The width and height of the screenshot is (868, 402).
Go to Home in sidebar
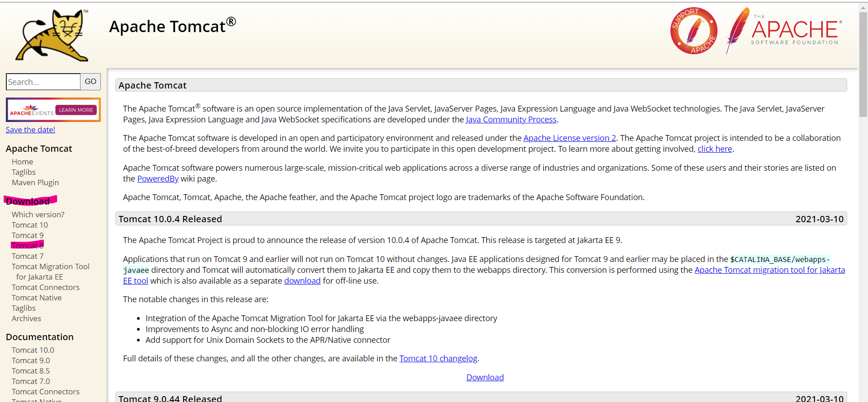click(23, 162)
